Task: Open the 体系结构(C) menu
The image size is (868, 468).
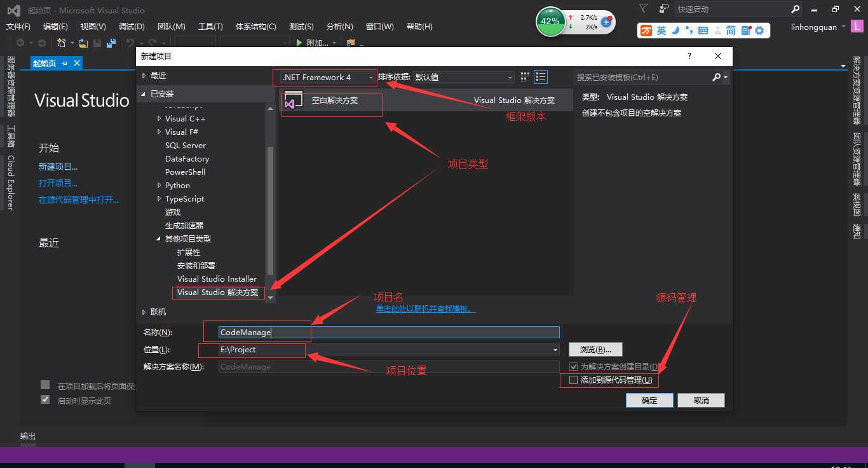Action: 256,26
